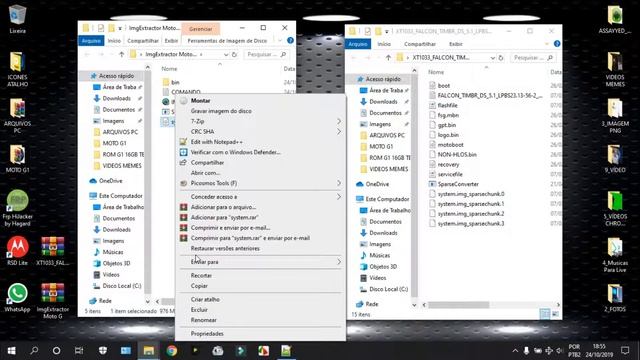Expand the ribbon in XT1033 window
640x360 pixels.
pos(547,44)
